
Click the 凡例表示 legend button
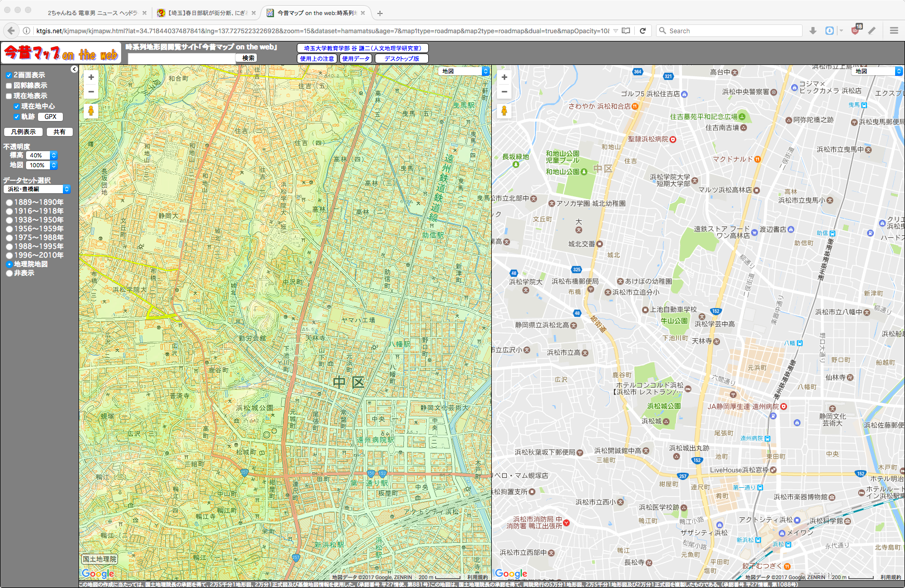pyautogui.click(x=23, y=132)
